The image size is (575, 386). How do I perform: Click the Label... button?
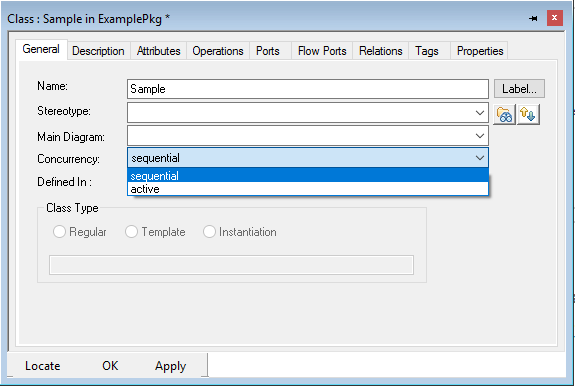pyautogui.click(x=519, y=89)
